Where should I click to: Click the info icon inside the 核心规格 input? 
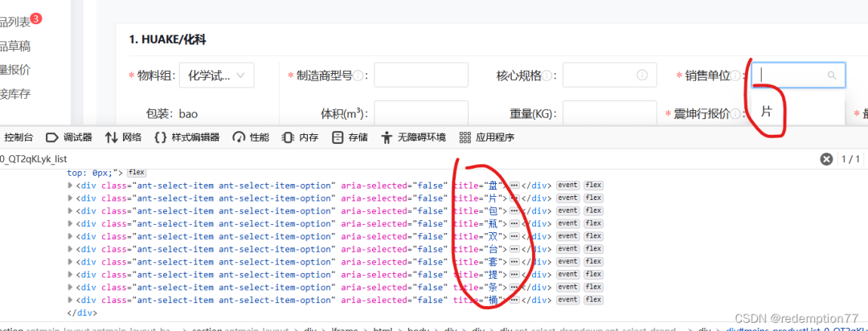(x=642, y=75)
